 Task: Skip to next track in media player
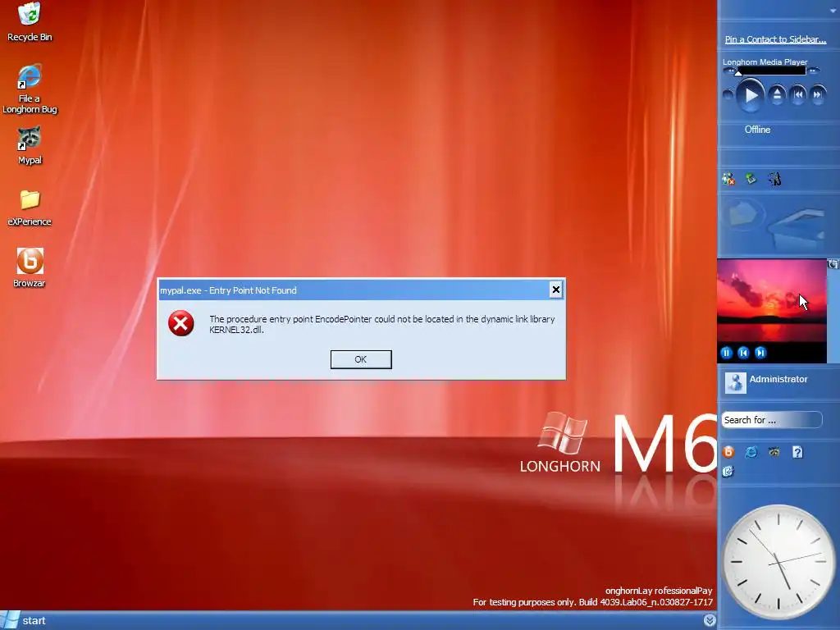point(818,95)
